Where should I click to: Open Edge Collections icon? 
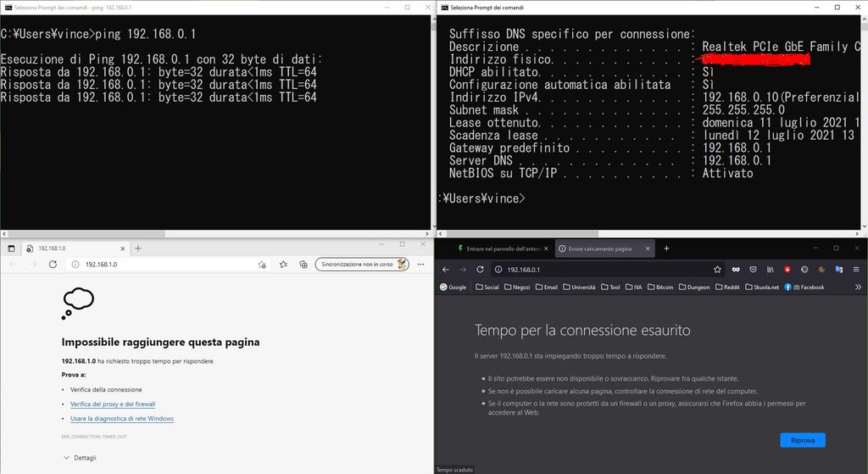pyautogui.click(x=303, y=265)
